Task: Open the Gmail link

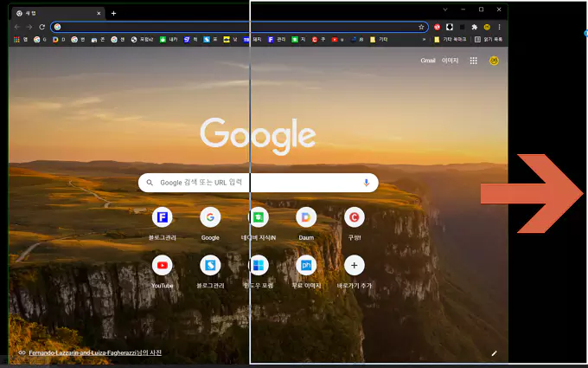Action: (428, 61)
